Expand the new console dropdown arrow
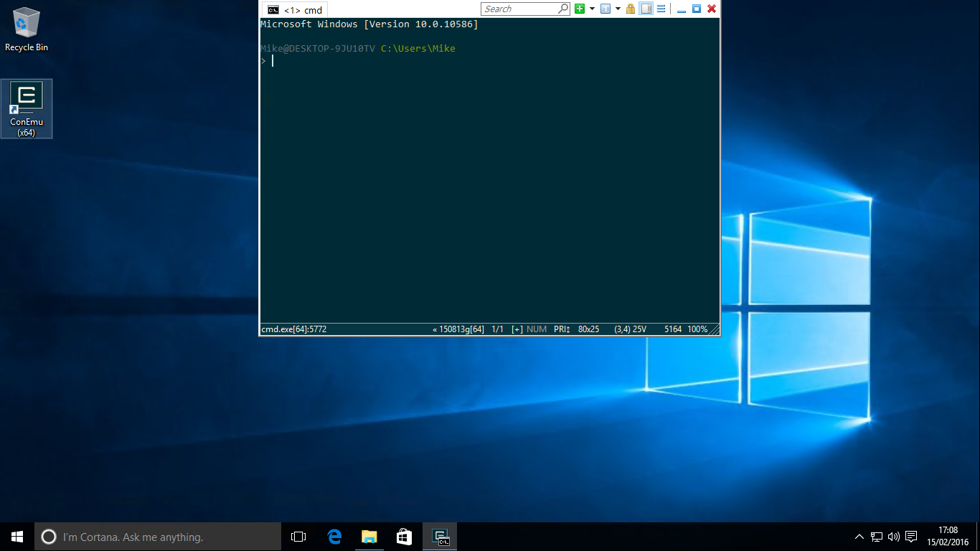980x551 pixels. (x=592, y=9)
